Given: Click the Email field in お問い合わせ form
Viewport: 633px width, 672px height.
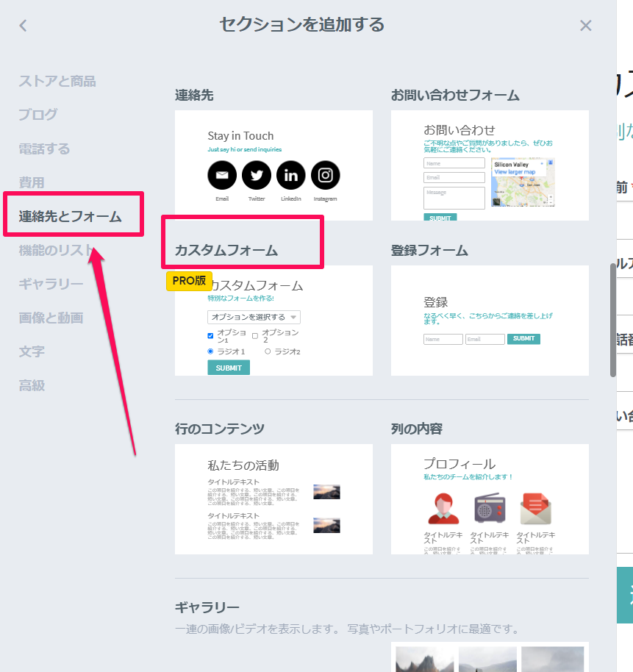Looking at the screenshot, I should 454,177.
